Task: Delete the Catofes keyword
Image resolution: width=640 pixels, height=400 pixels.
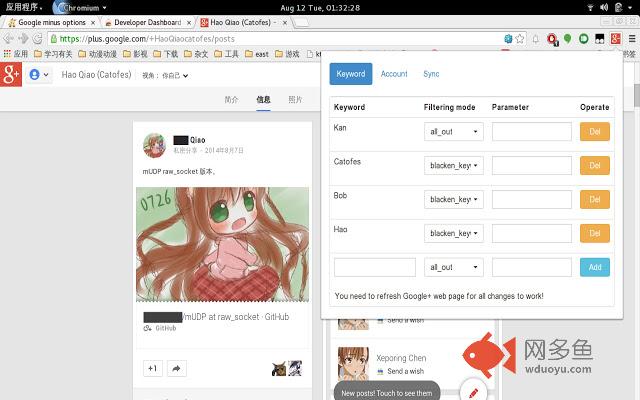Action: (595, 165)
